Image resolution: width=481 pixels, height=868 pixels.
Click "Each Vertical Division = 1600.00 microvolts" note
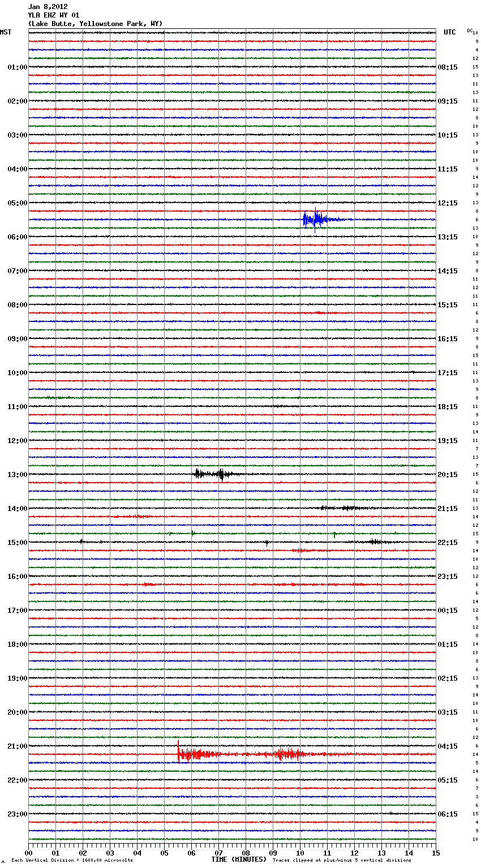tap(72, 861)
